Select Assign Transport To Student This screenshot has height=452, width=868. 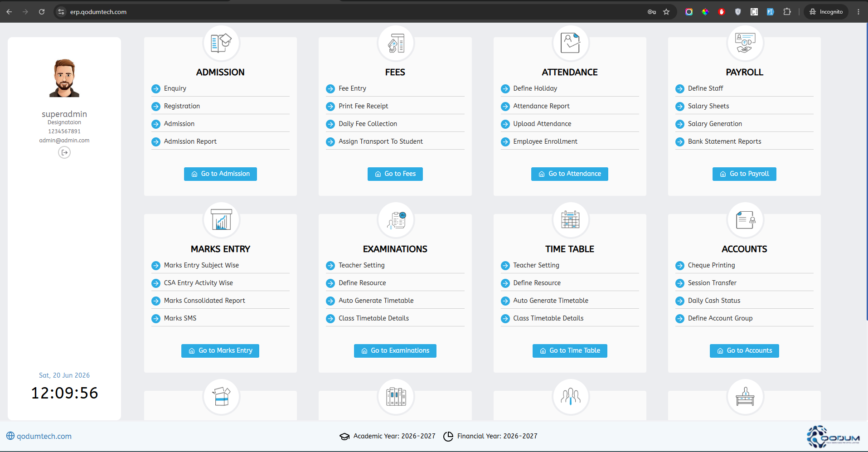pos(381,141)
